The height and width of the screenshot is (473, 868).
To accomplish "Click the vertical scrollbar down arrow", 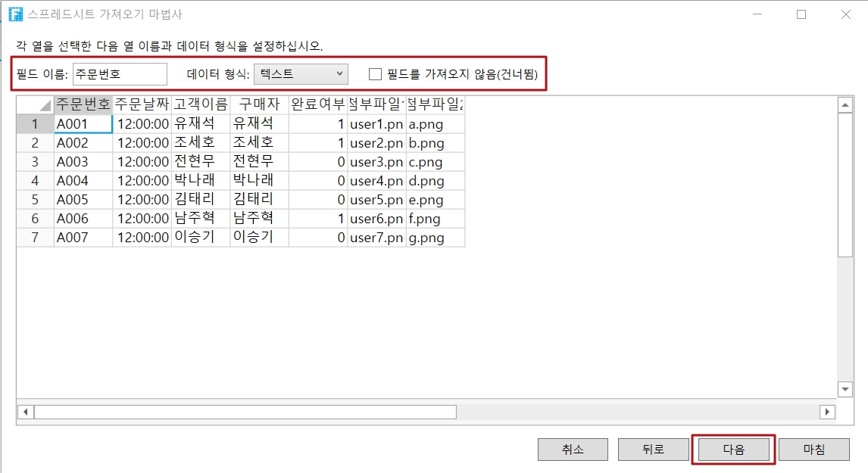I will (x=845, y=388).
